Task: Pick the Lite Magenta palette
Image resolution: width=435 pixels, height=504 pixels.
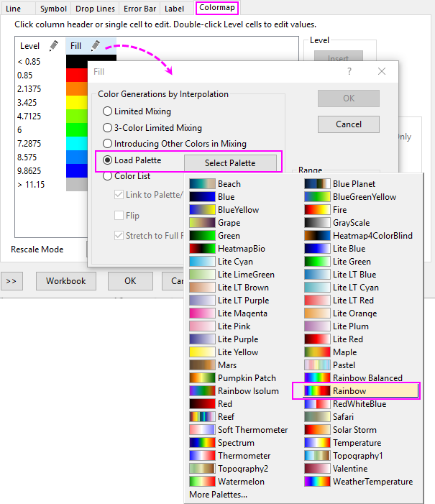Action: pyautogui.click(x=228, y=313)
